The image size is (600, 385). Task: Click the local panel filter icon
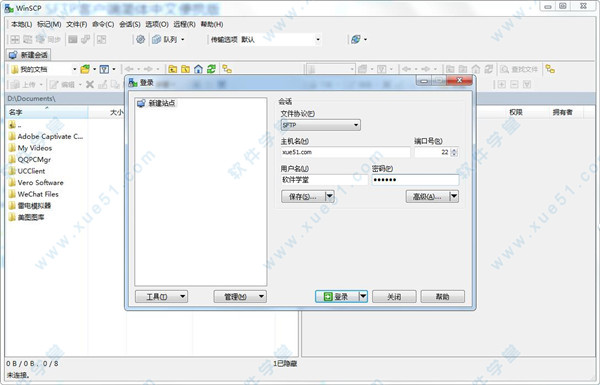(x=104, y=69)
